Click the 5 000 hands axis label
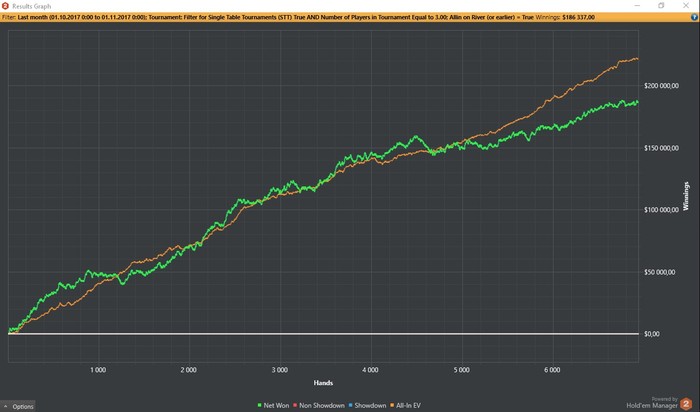700x412 pixels. [x=462, y=370]
